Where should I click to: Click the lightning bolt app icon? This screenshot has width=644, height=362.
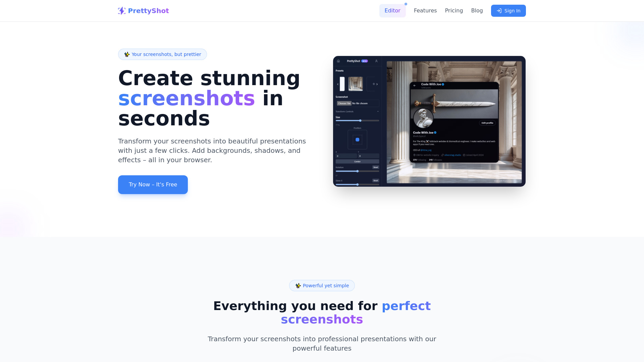122,11
